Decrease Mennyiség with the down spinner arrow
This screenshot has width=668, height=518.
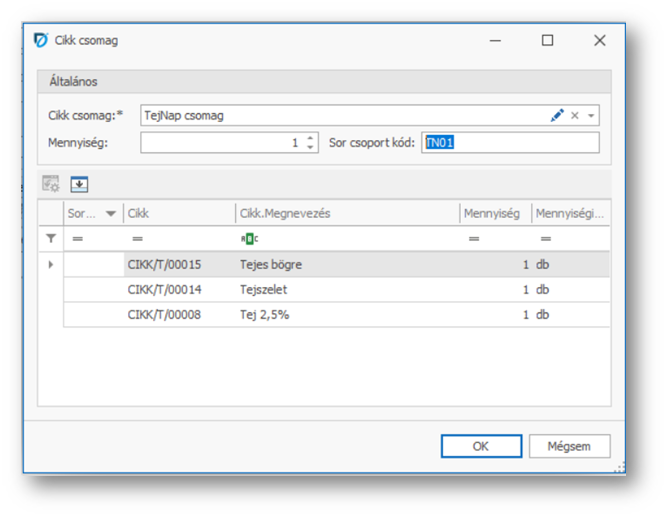[311, 147]
